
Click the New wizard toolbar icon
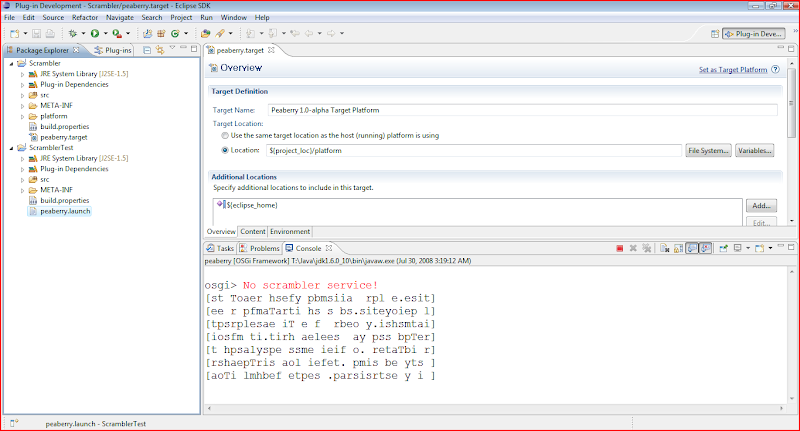pos(14,34)
